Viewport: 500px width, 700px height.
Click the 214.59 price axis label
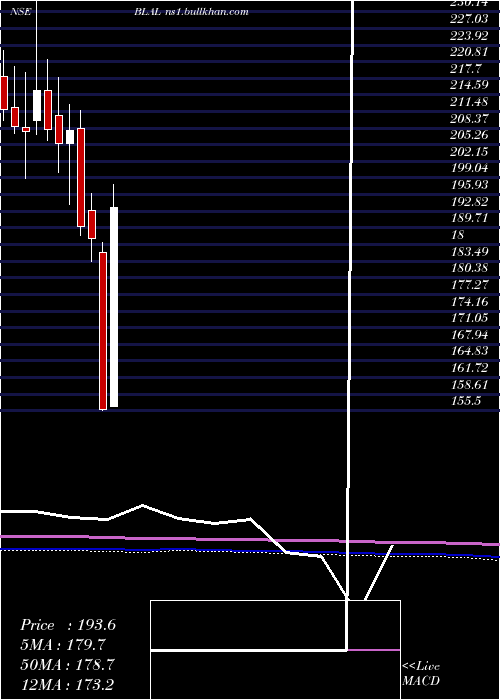(469, 85)
